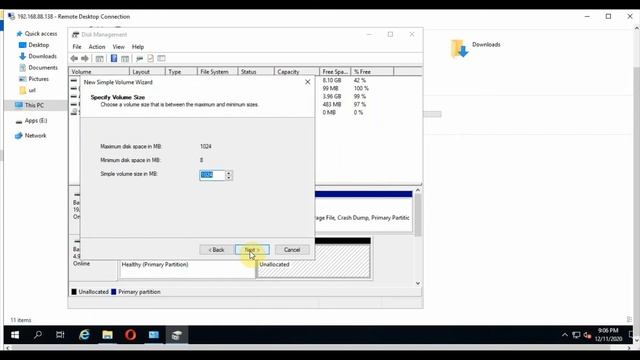Open the Action menu
The height and width of the screenshot is (360, 640).
click(97, 47)
